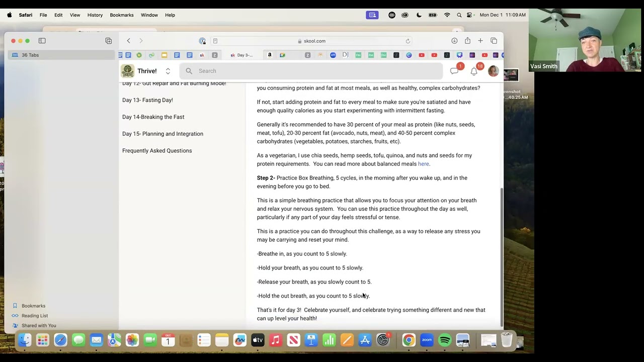Open Control Center in menu bar
644x362 pixels.
pos(469,15)
